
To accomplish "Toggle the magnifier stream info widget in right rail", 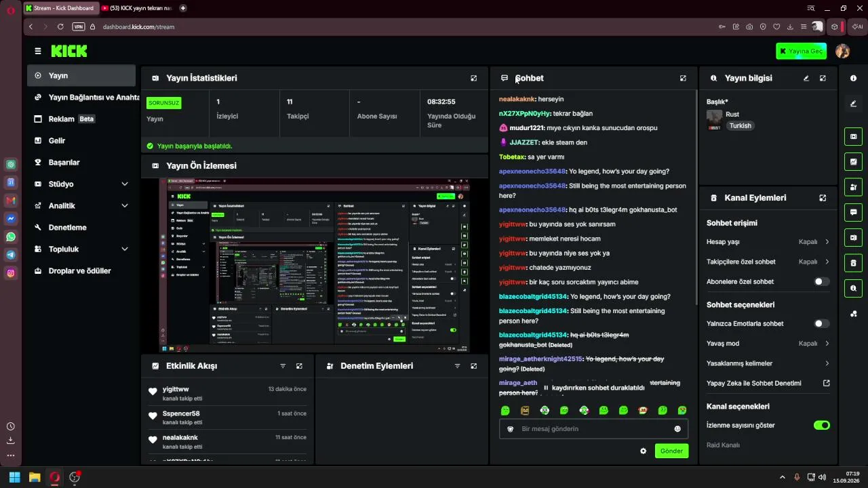I will click(x=853, y=288).
